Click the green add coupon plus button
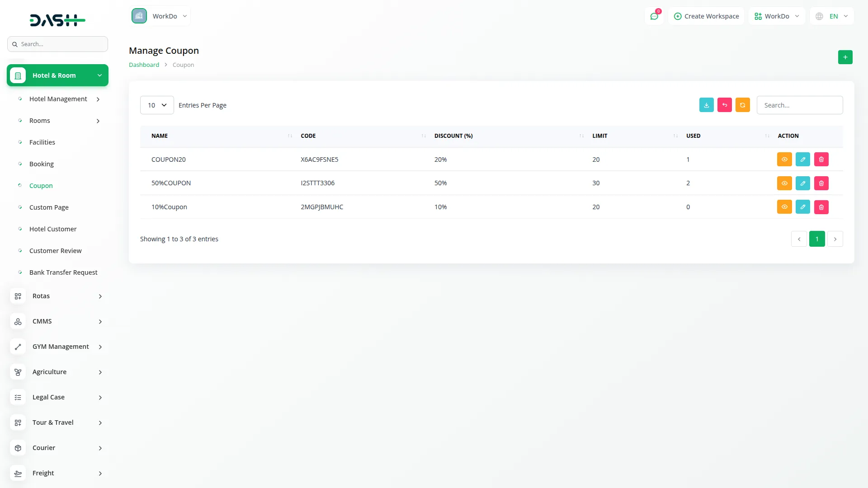Screen dimensions: 868x488 click(845, 57)
